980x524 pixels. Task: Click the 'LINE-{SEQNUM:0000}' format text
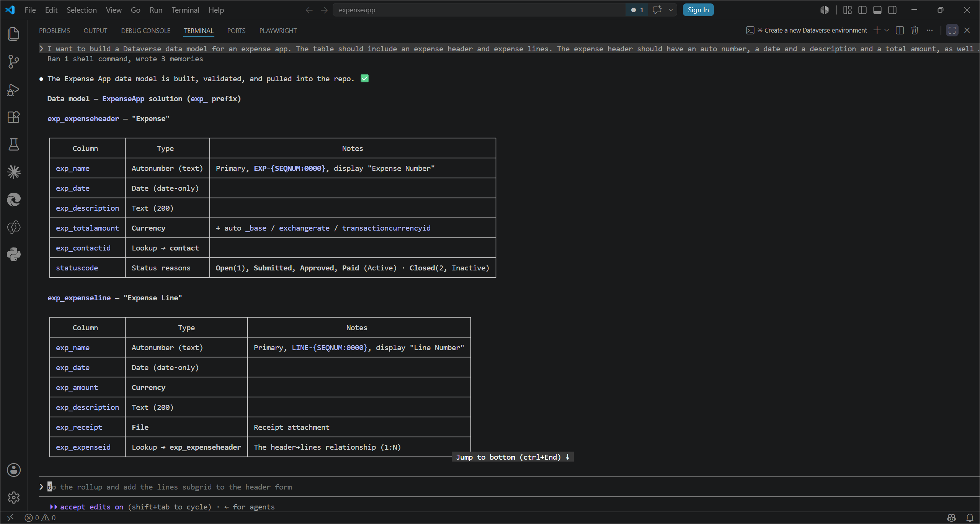point(329,347)
